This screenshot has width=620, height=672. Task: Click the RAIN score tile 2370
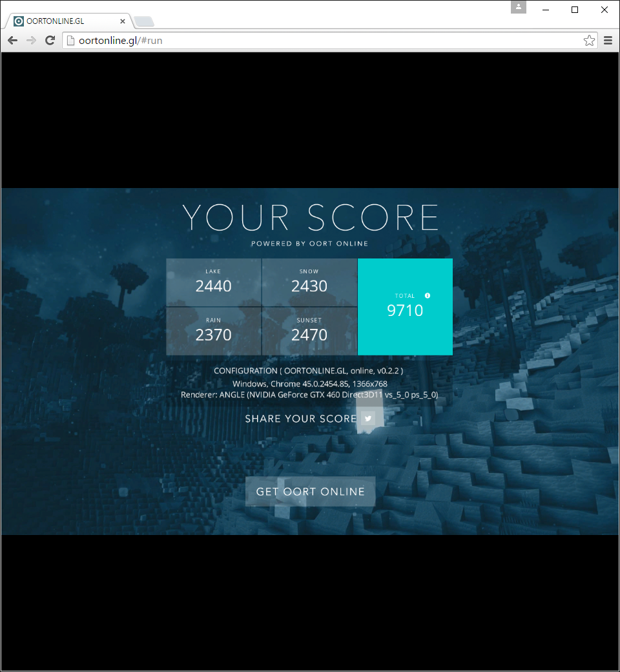pyautogui.click(x=213, y=331)
